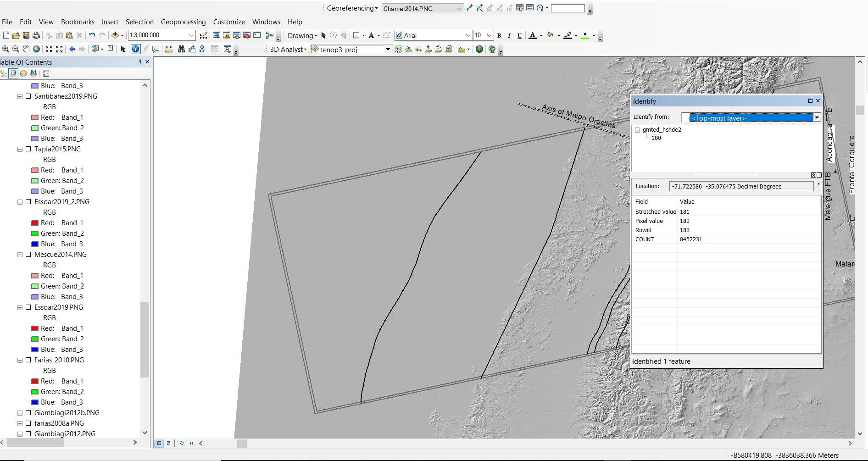Image resolution: width=868 pixels, height=461 pixels.
Task: Open the Geoprocessing menu
Action: point(184,22)
